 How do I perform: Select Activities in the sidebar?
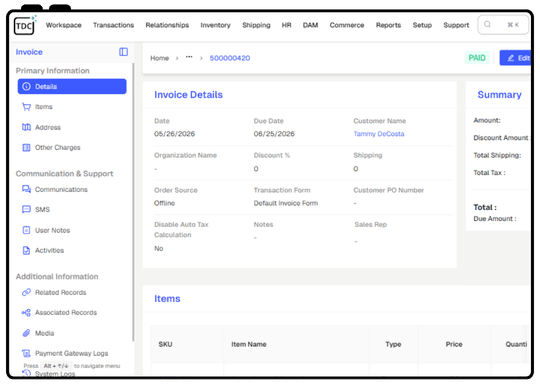[72, 250]
